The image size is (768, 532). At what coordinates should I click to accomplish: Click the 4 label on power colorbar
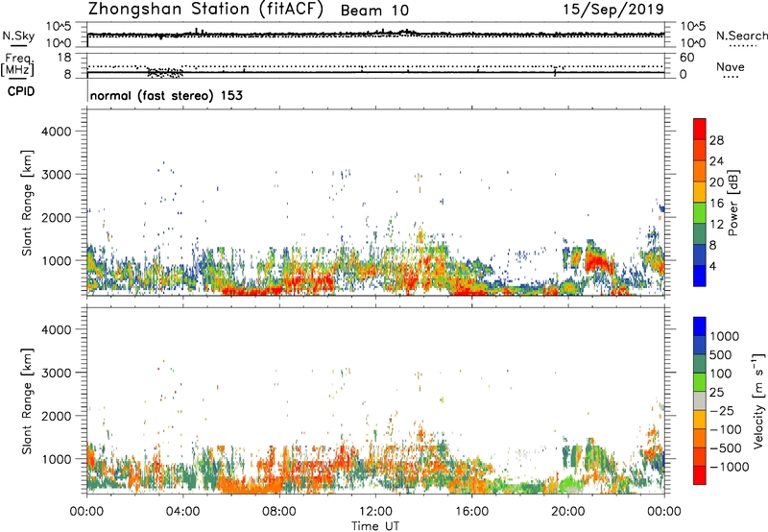click(713, 267)
